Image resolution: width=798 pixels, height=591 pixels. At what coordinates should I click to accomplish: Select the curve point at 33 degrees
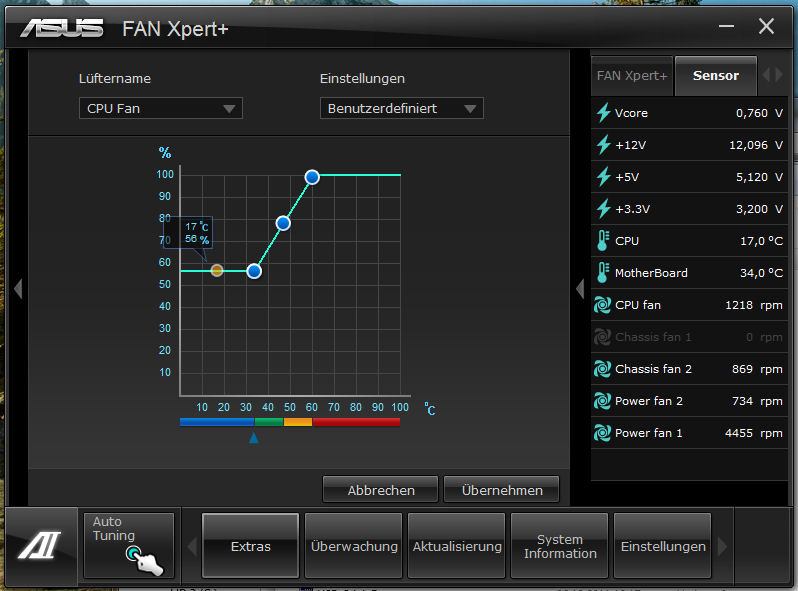pyautogui.click(x=254, y=271)
